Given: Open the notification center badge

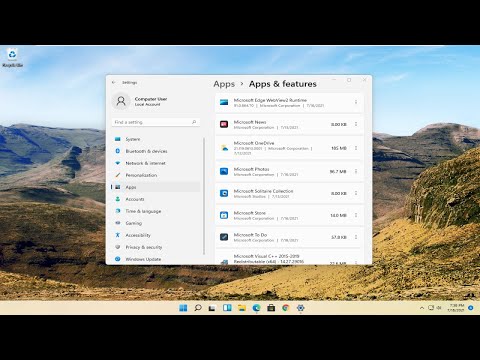Looking at the screenshot, I should tap(471, 308).
